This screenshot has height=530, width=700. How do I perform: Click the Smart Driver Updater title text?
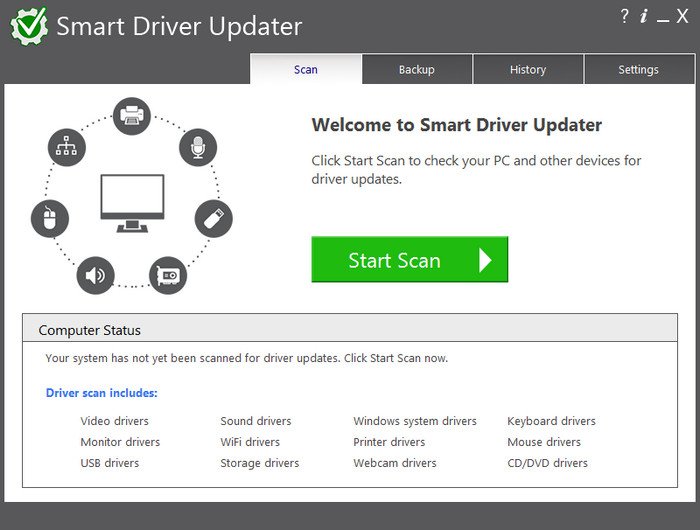pyautogui.click(x=179, y=27)
